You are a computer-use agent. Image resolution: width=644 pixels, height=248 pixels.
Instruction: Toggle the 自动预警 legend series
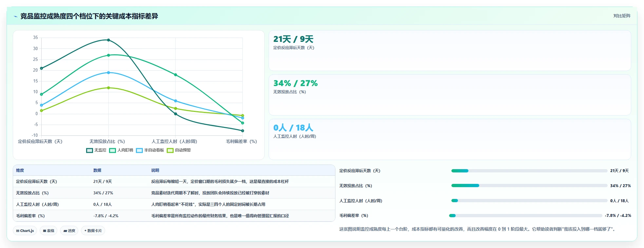179,150
